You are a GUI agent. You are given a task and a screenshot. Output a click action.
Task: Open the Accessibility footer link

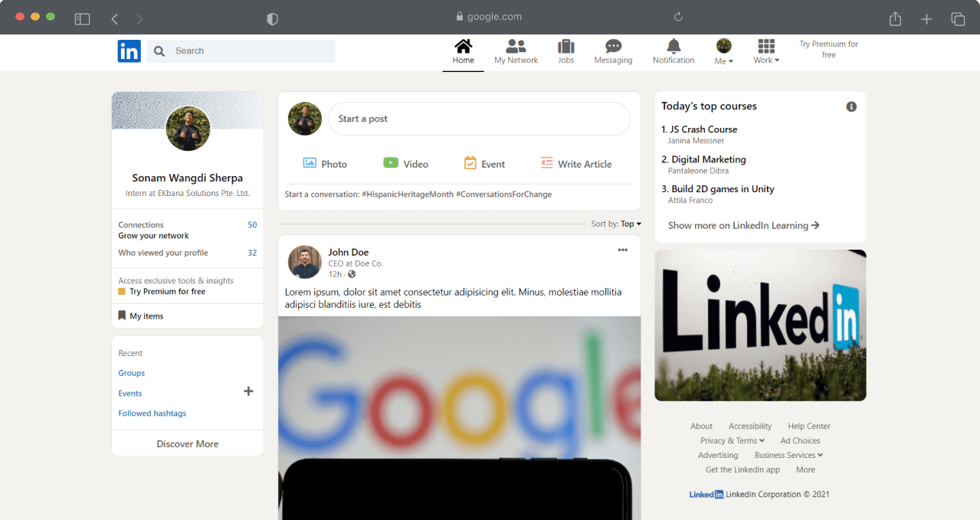750,427
